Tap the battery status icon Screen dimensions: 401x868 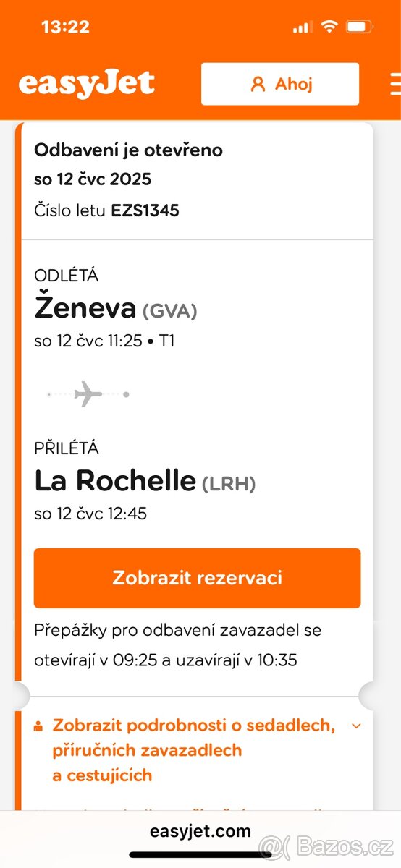tap(359, 27)
